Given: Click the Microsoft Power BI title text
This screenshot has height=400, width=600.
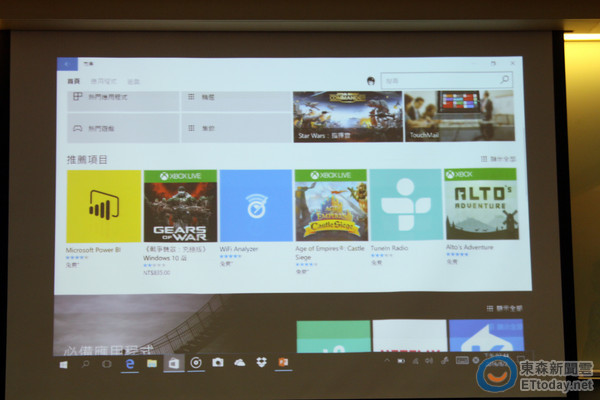Looking at the screenshot, I should tap(93, 250).
